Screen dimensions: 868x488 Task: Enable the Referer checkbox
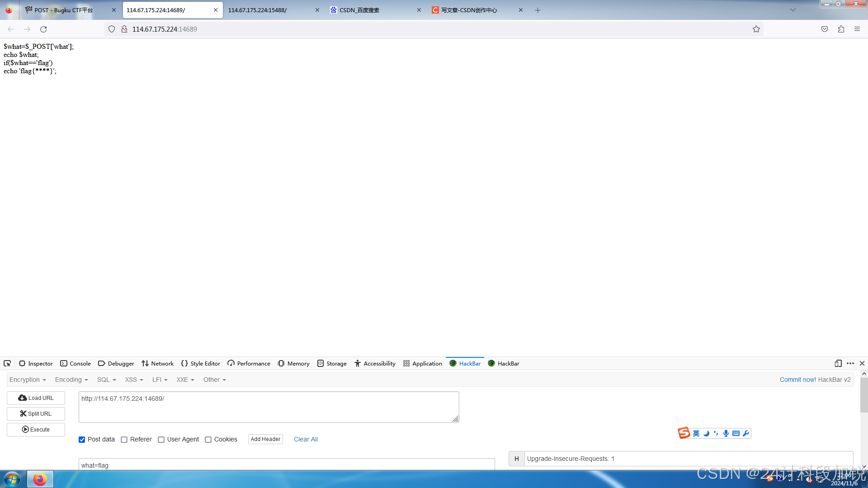pos(124,440)
